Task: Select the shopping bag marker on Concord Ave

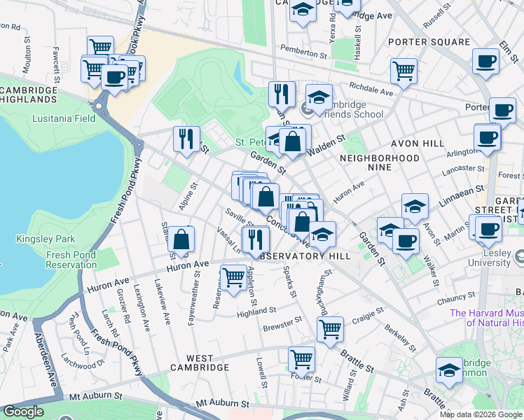Action: (x=302, y=223)
